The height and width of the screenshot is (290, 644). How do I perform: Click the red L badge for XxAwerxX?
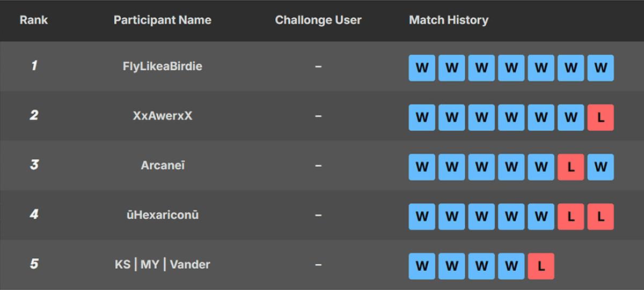tap(601, 118)
